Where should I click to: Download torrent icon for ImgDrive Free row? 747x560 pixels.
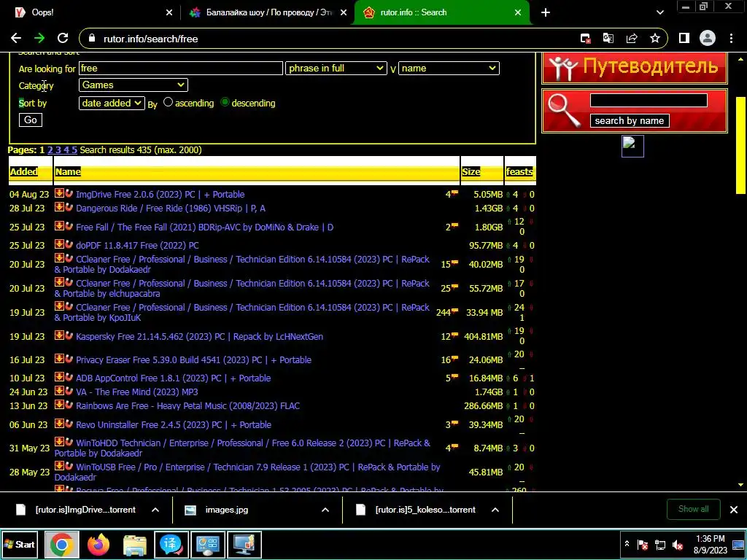pos(59,193)
